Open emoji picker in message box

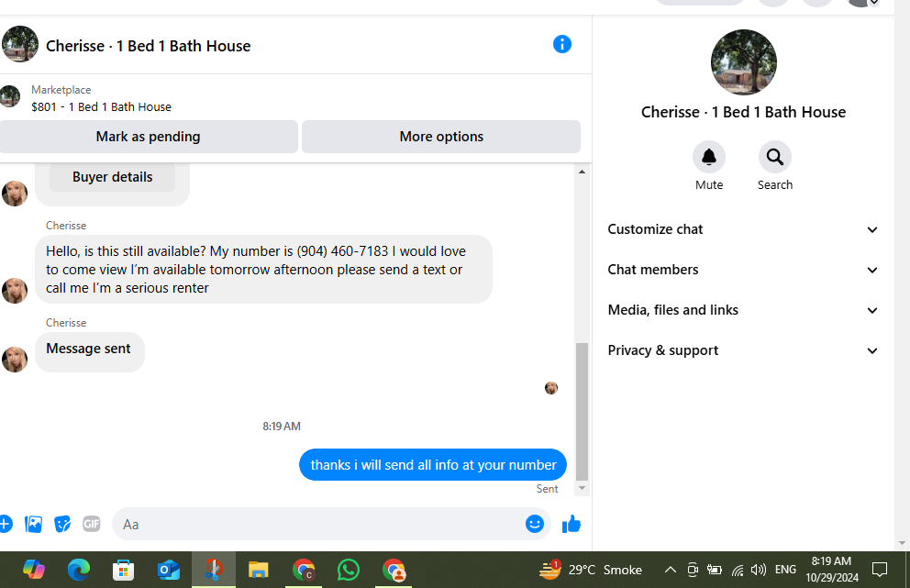coord(535,524)
